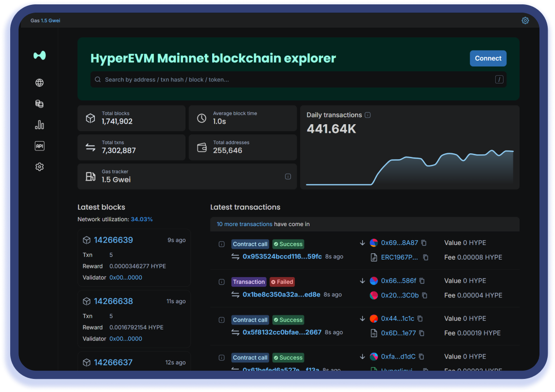Expand details of the Failed transaction row

pos(221,282)
